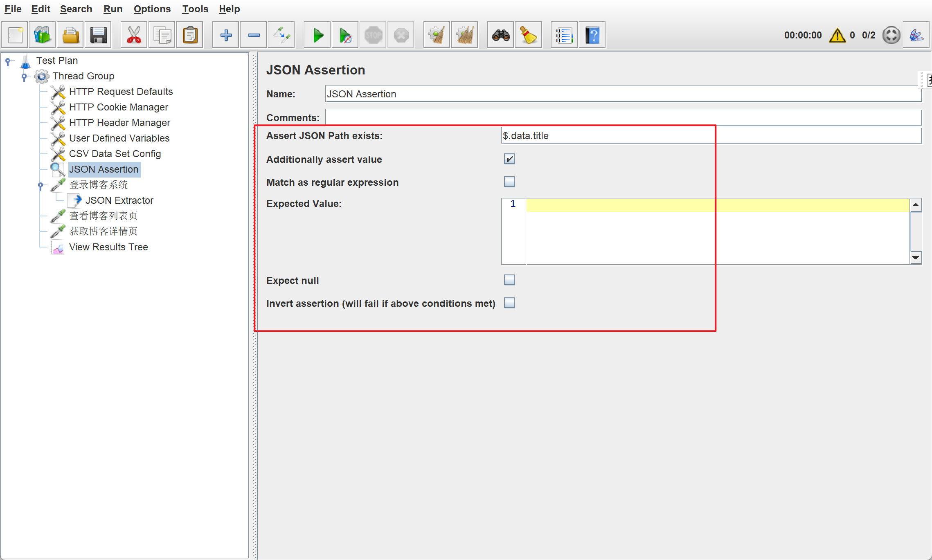Collapse the 登录博客系统 sampler node

coord(41,185)
